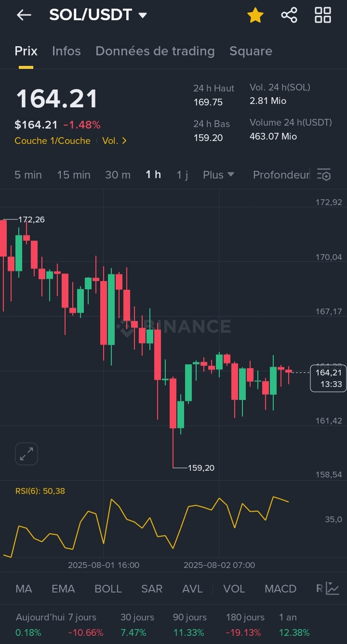The width and height of the screenshot is (347, 644).
Task: Open the share icon
Action: pos(289,15)
